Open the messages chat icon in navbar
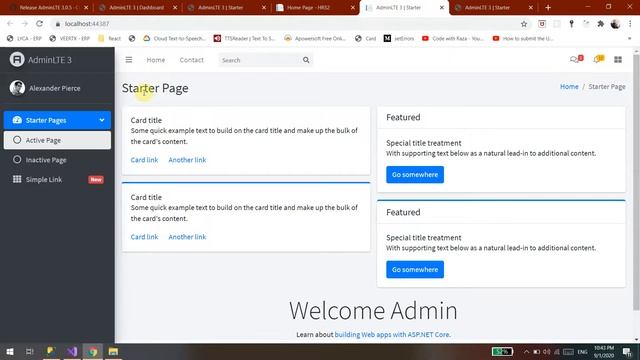 [x=574, y=60]
